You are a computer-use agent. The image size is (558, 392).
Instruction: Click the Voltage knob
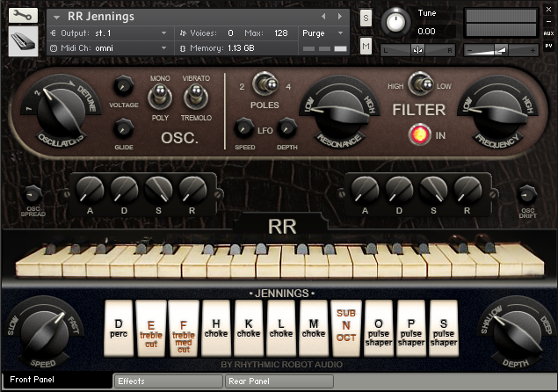click(124, 86)
